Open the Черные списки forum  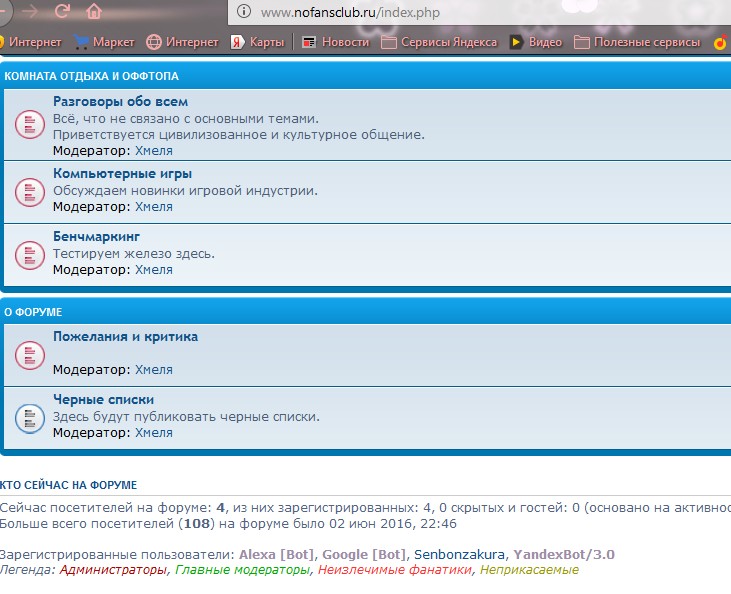point(103,400)
